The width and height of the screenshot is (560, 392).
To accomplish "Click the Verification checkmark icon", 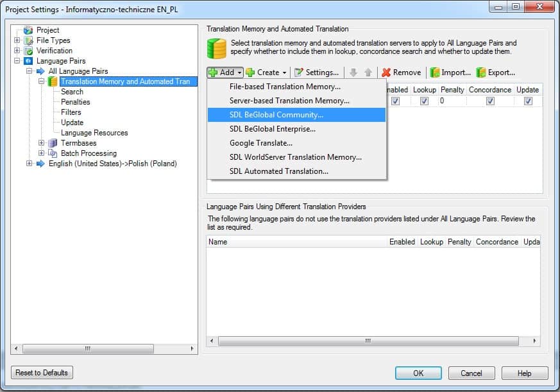I will click(29, 51).
